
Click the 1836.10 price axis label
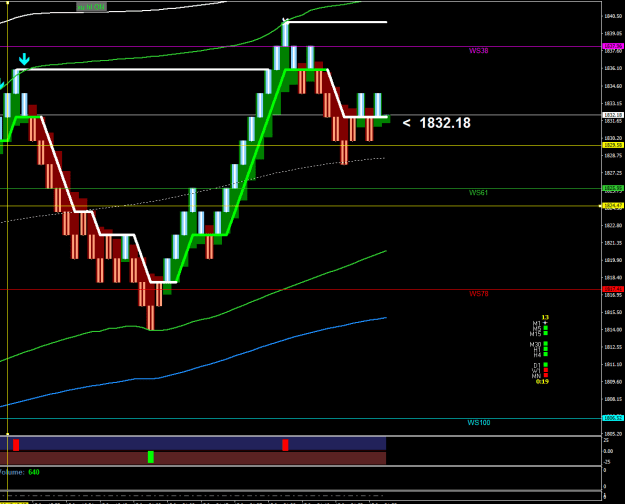[x=613, y=69]
